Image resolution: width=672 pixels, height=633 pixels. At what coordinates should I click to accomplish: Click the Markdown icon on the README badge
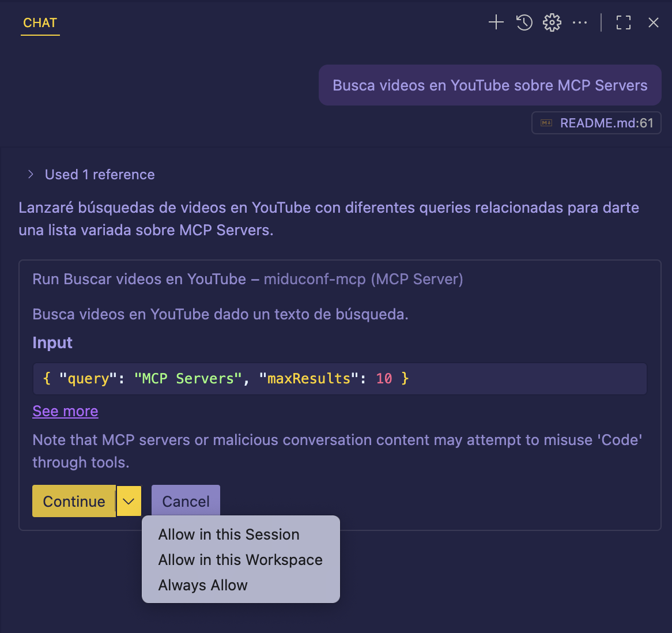[546, 122]
